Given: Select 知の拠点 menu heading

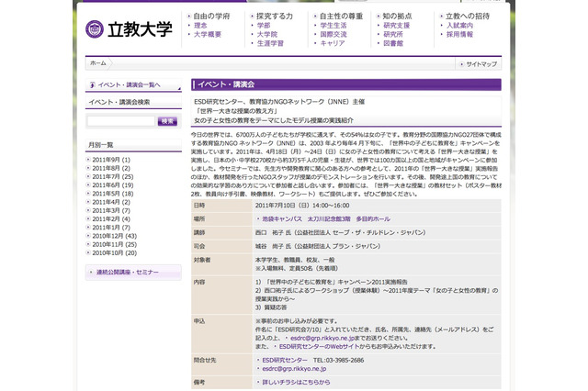Looking at the screenshot, I should [x=397, y=17].
